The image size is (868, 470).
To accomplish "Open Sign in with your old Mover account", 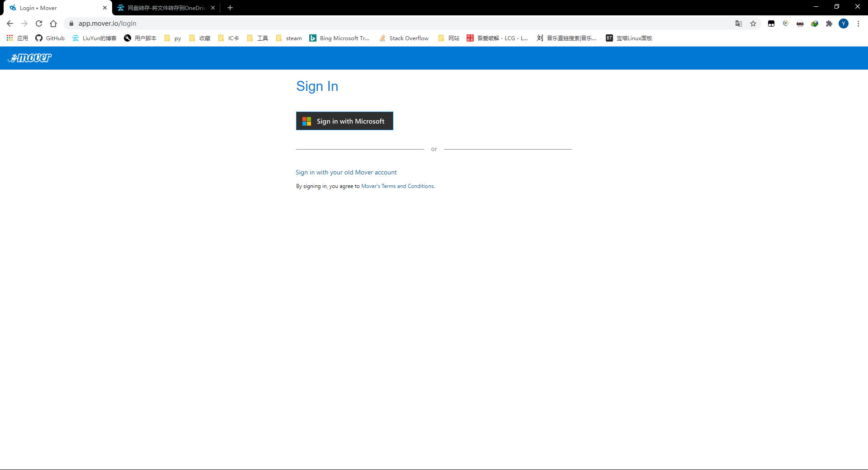I will (346, 172).
